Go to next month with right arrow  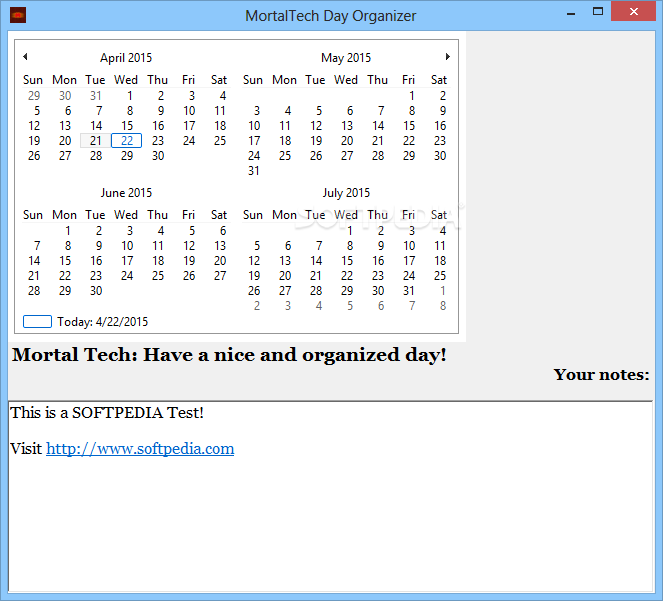click(x=448, y=57)
